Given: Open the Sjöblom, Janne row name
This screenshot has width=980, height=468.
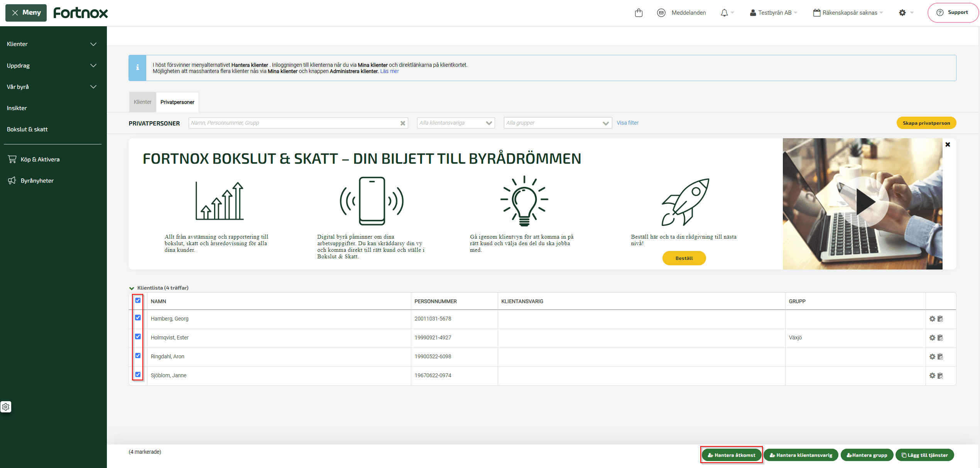Looking at the screenshot, I should 168,376.
